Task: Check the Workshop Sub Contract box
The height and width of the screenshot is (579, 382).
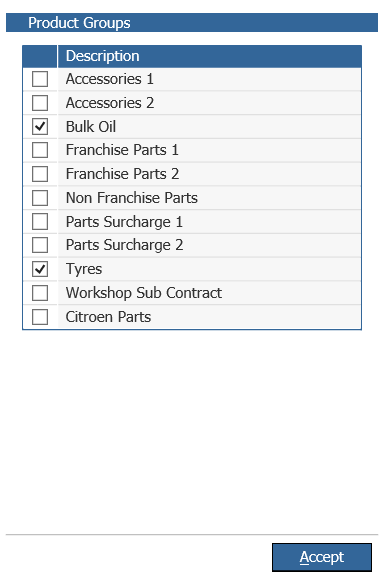Action: tap(40, 293)
